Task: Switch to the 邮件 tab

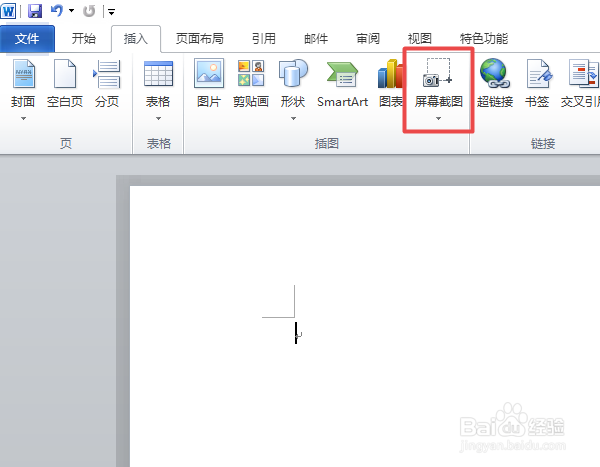Action: pyautogui.click(x=316, y=38)
